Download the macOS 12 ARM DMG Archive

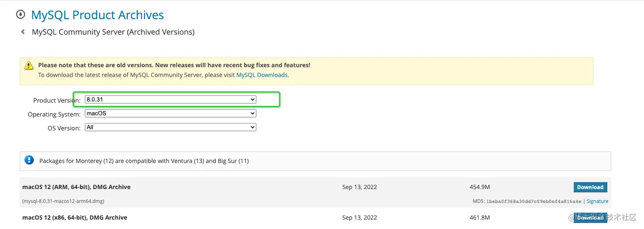pyautogui.click(x=590, y=187)
